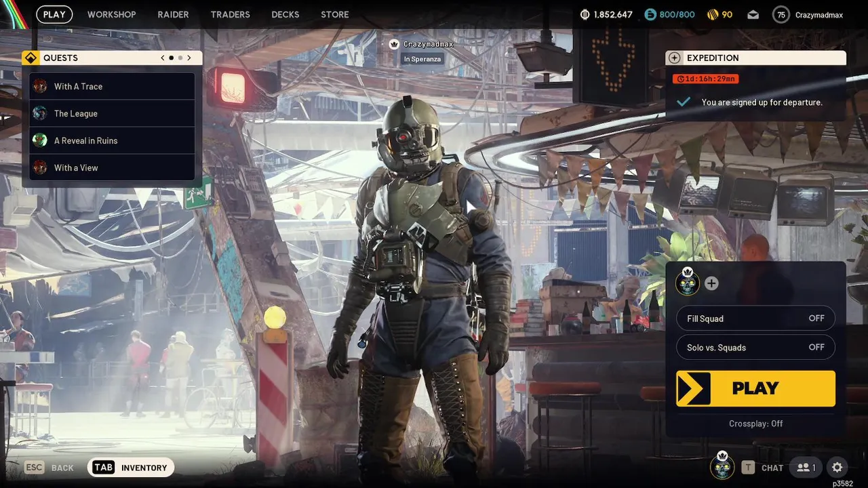Click the signed up for departure checkmark
The height and width of the screenshot is (488, 868).
pos(684,102)
